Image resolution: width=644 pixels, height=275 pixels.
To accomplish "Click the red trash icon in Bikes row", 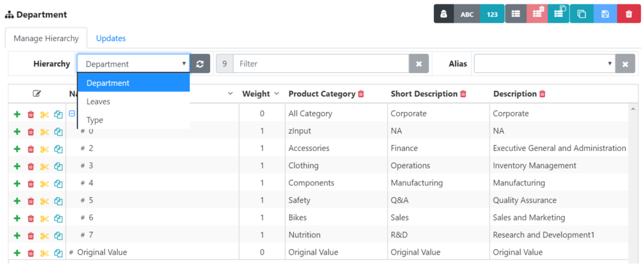I will pos(31,218).
